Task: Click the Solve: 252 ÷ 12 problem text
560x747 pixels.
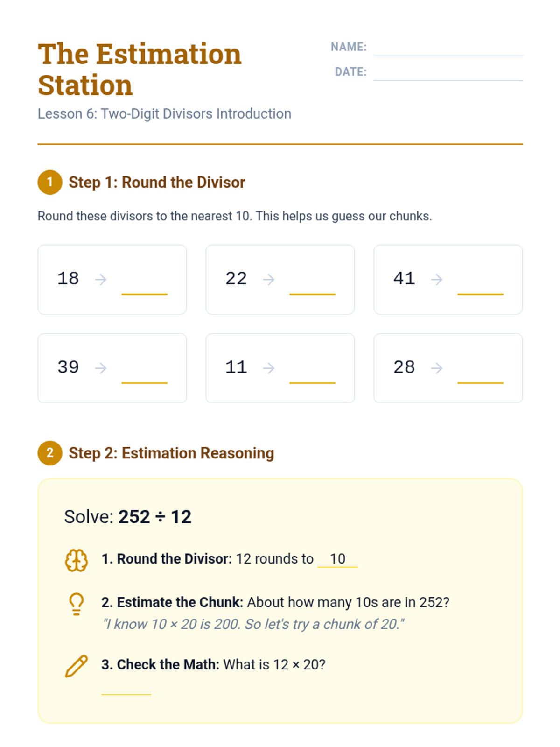Action: (x=128, y=517)
